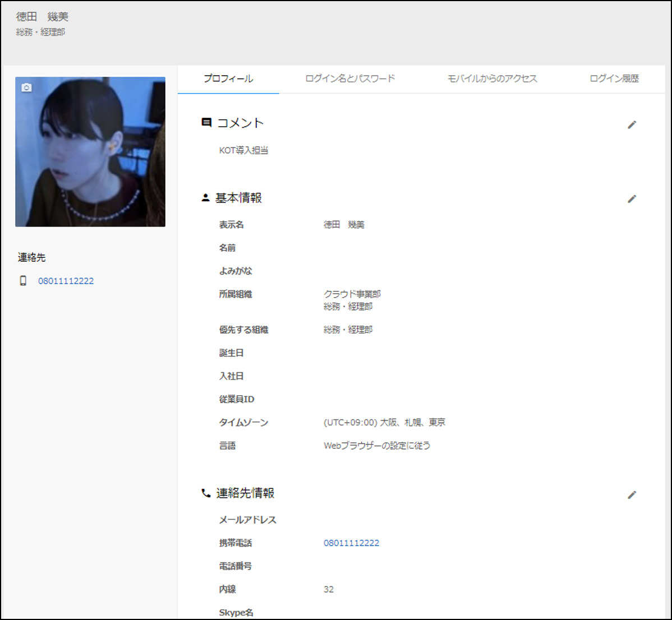Edit the 連絡先情報 section with pencil icon
672x620 pixels.
[x=632, y=494]
